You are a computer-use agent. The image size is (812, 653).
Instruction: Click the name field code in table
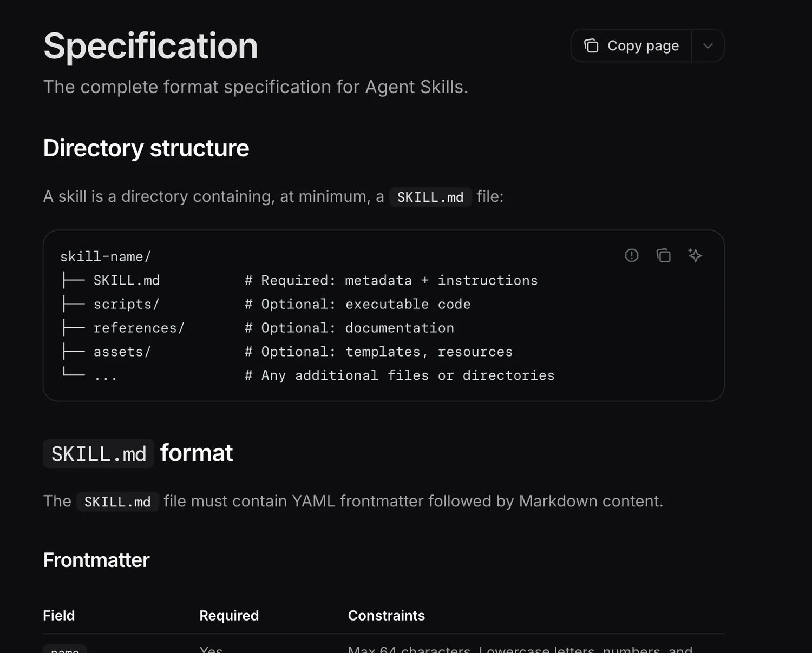pyautogui.click(x=65, y=649)
